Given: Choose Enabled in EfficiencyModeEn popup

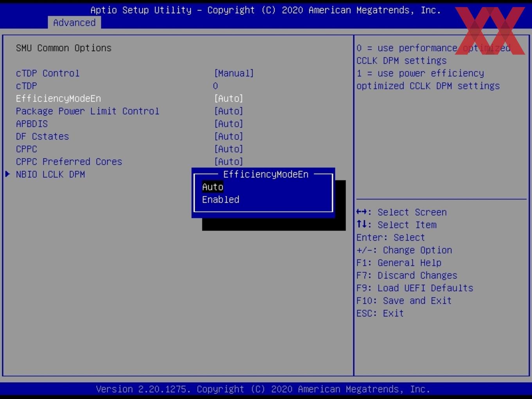Looking at the screenshot, I should click(221, 199).
